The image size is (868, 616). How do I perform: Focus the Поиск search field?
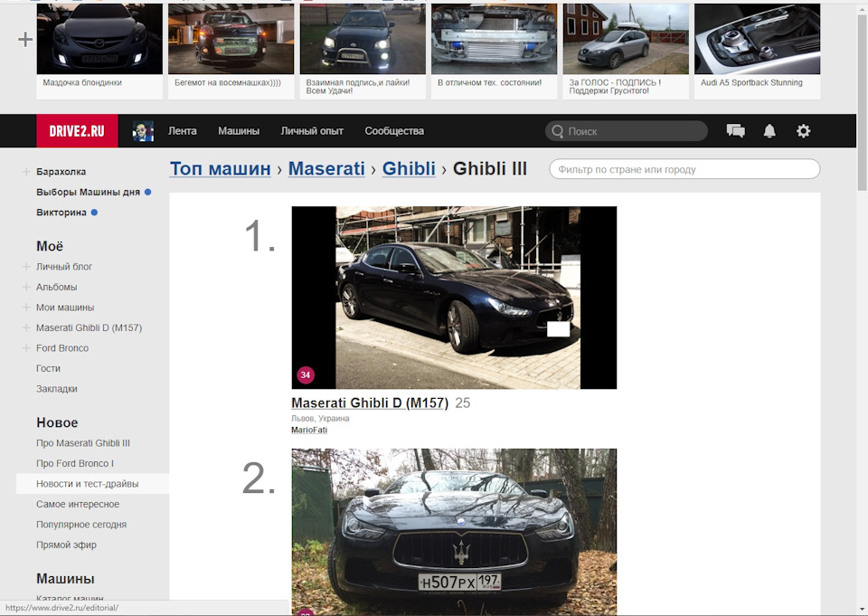pyautogui.click(x=627, y=131)
